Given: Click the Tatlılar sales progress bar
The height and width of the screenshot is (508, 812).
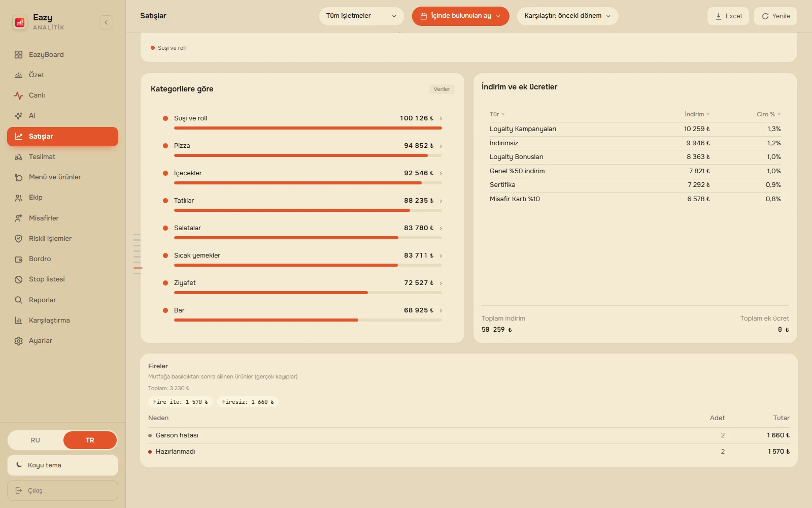Looking at the screenshot, I should tap(308, 210).
